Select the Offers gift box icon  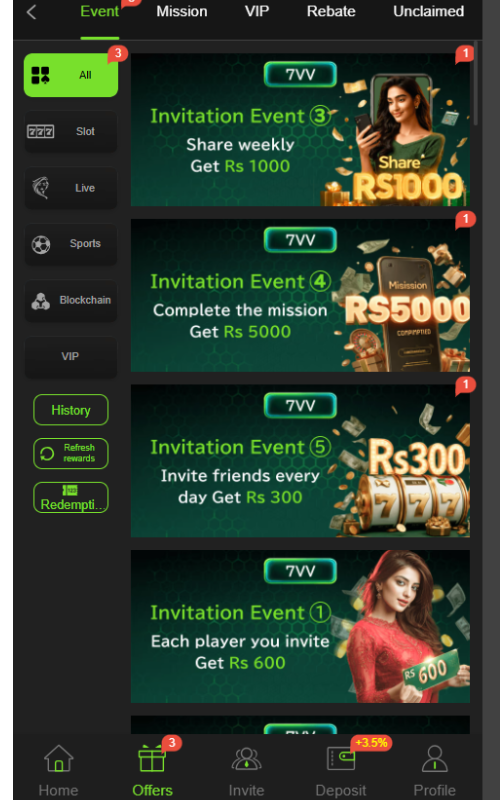click(152, 758)
